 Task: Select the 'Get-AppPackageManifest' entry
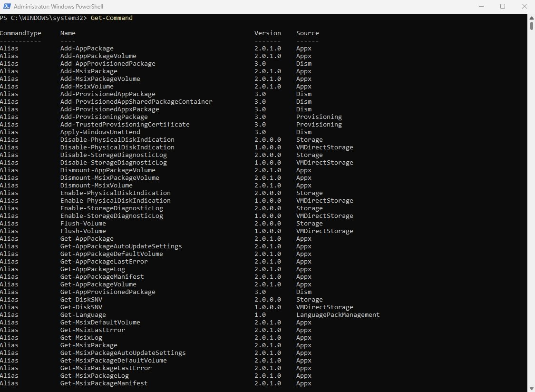click(102, 276)
